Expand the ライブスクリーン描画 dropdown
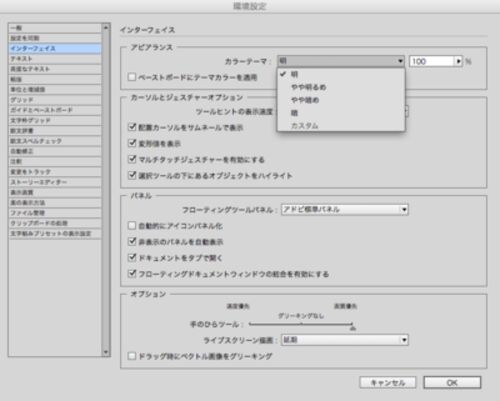The width and height of the screenshot is (500, 401). (x=345, y=340)
